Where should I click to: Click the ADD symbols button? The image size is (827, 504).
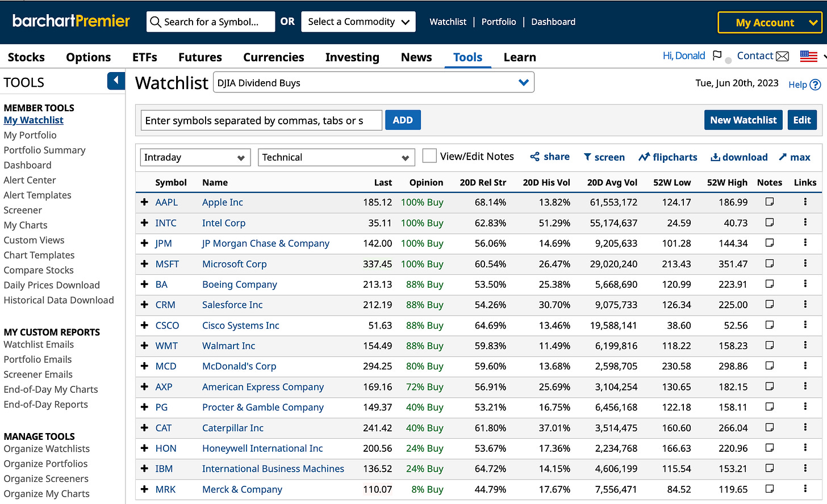pyautogui.click(x=403, y=120)
